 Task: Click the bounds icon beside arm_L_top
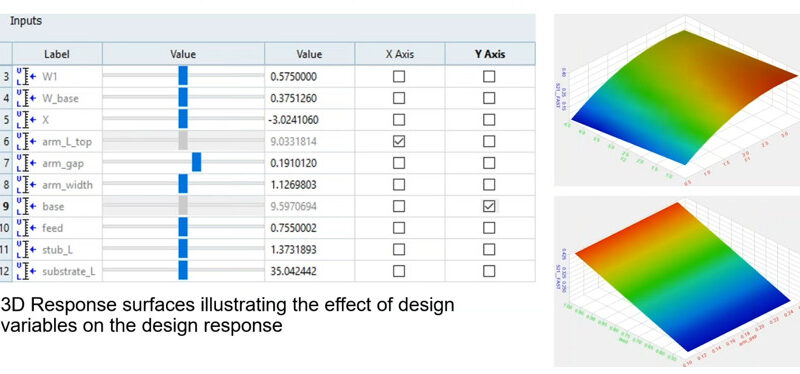[26, 141]
